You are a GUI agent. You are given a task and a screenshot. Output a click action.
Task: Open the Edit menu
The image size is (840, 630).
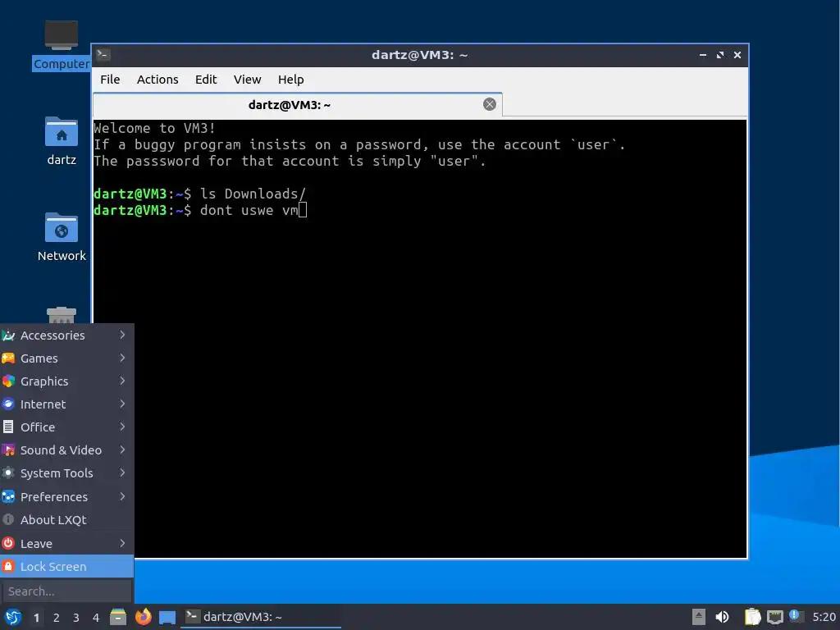click(x=206, y=80)
